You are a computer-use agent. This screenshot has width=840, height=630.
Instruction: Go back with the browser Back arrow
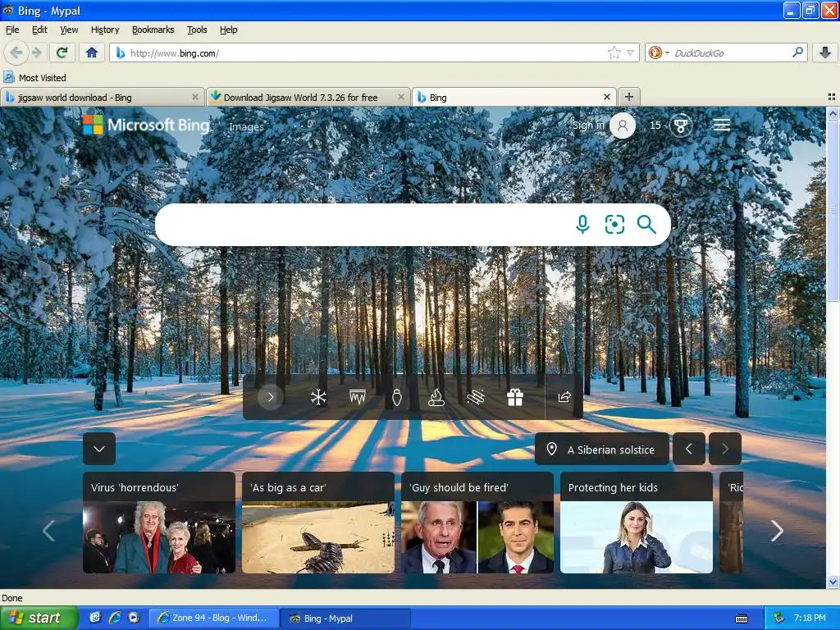click(16, 52)
